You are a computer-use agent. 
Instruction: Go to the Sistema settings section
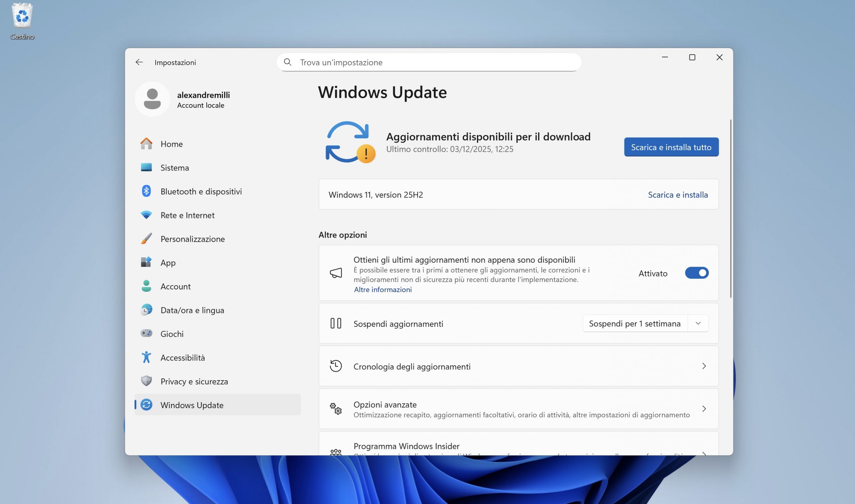click(174, 168)
